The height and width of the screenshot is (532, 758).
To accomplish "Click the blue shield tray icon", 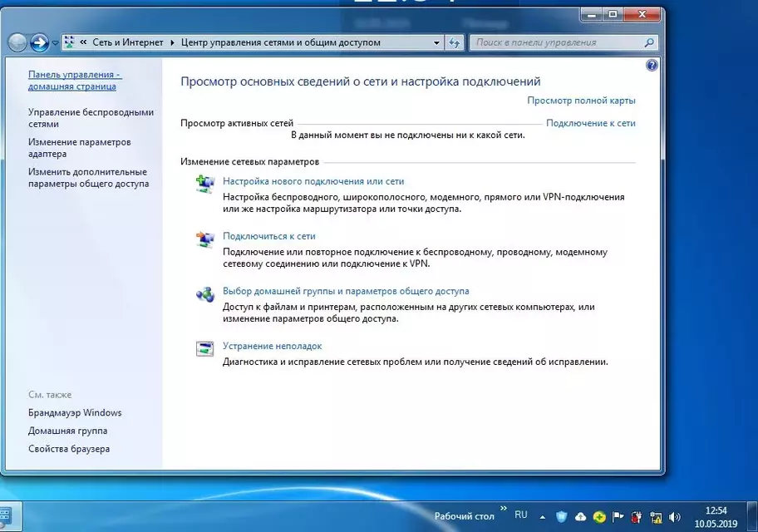I will point(561,517).
